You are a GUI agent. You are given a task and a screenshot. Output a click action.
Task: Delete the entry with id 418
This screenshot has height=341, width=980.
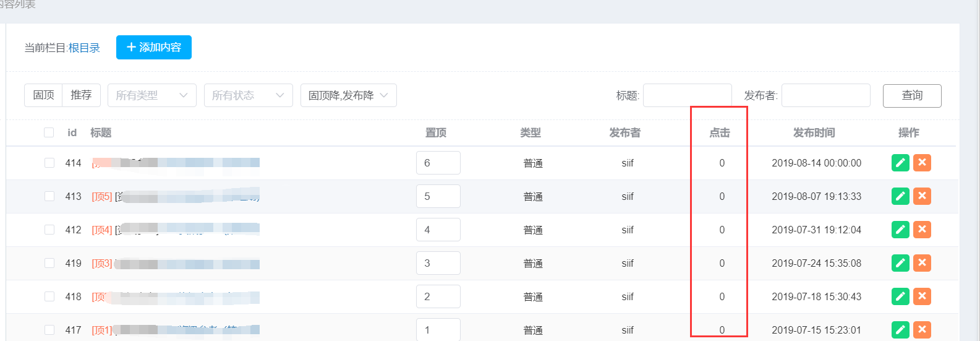click(922, 296)
